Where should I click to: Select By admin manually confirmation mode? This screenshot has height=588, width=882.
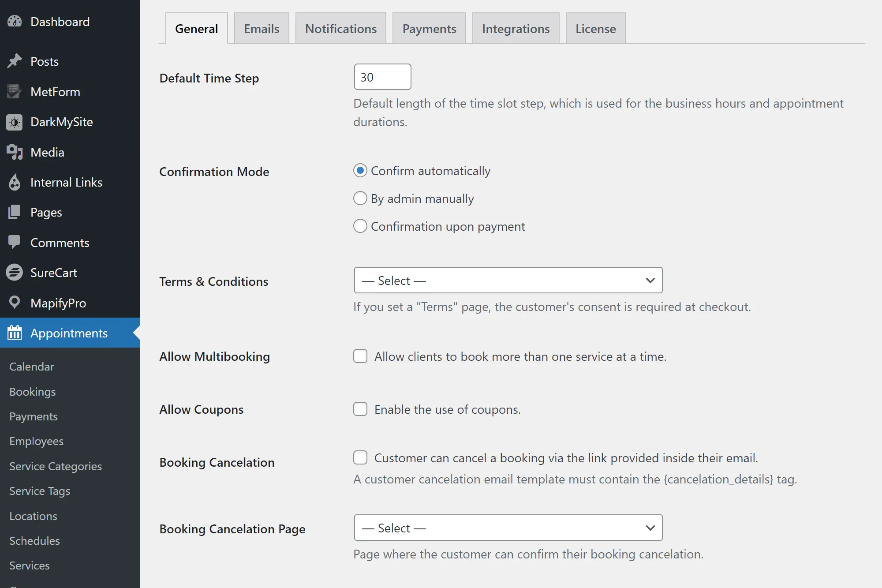pyautogui.click(x=360, y=198)
